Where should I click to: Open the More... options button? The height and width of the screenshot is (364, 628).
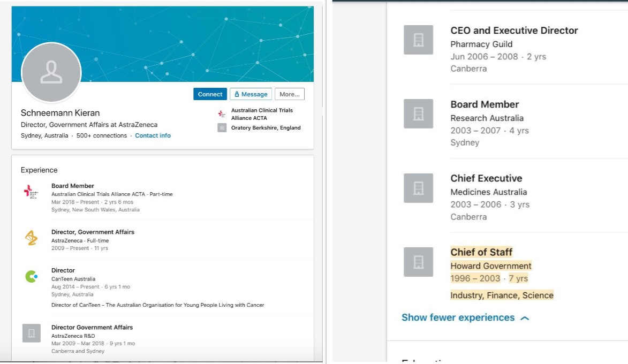tap(290, 94)
